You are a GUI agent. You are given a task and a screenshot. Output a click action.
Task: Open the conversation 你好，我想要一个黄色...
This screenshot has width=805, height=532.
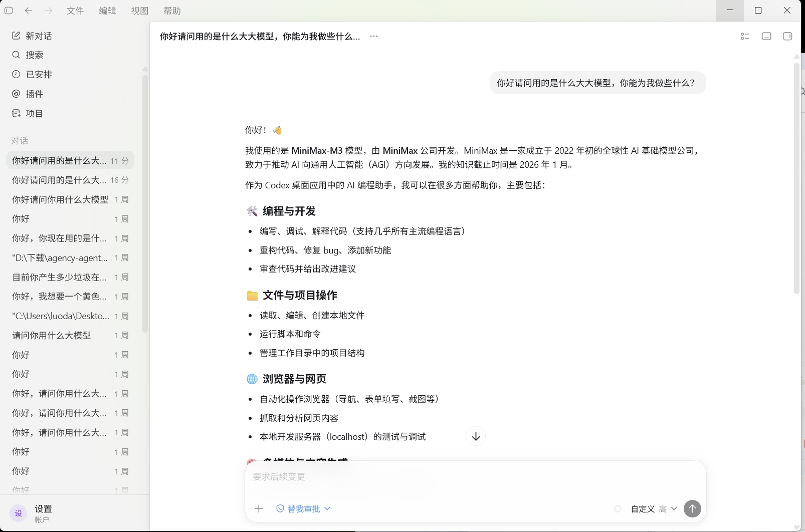70,297
